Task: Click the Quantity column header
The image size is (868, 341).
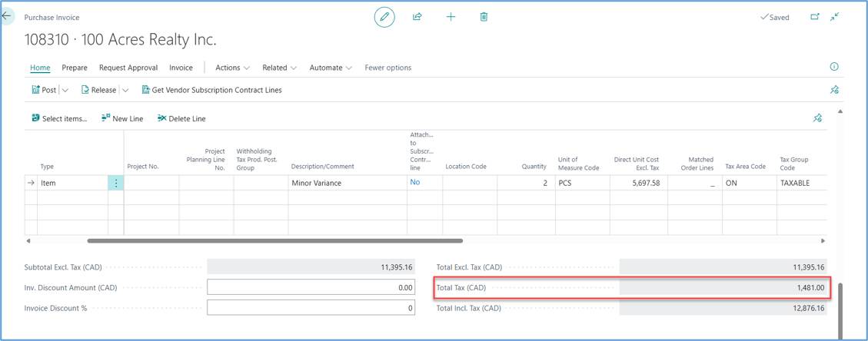Action: pyautogui.click(x=534, y=167)
